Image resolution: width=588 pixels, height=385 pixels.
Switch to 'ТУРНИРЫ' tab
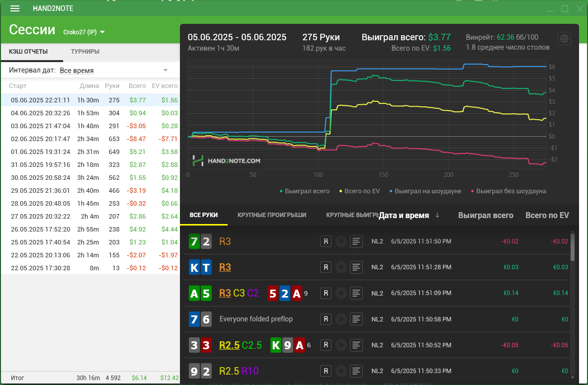tap(85, 52)
